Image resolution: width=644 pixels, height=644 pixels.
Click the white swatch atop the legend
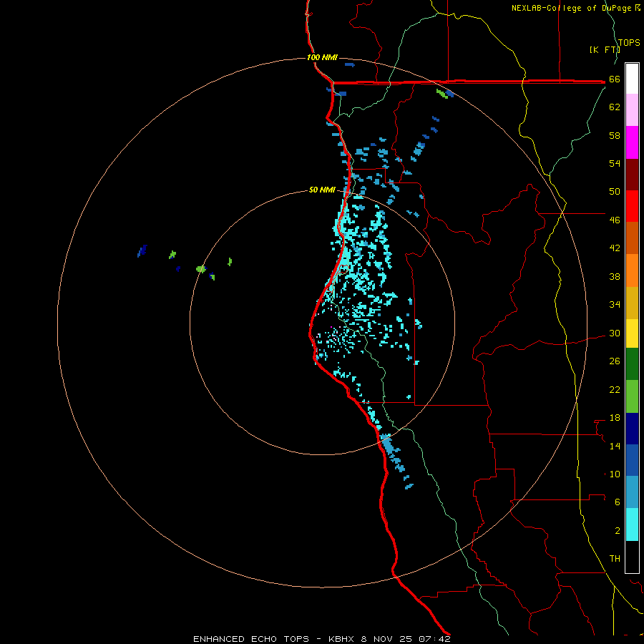pos(632,79)
